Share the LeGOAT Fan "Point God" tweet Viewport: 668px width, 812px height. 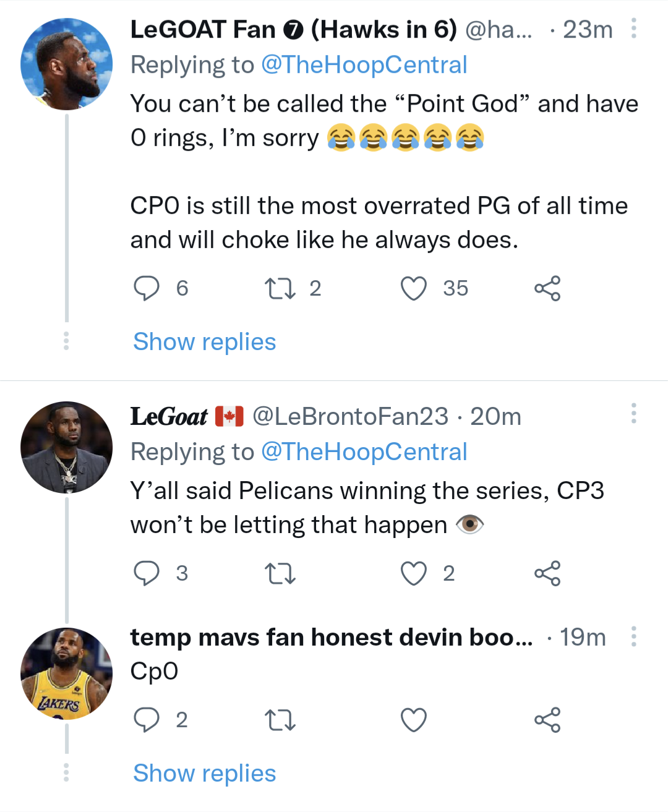(x=547, y=288)
